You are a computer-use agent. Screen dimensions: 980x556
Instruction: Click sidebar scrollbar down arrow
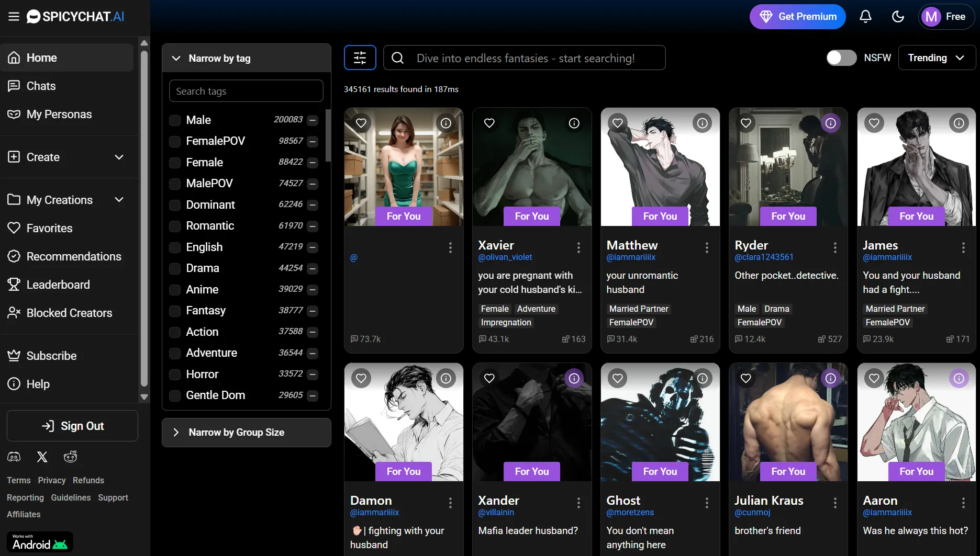point(144,397)
